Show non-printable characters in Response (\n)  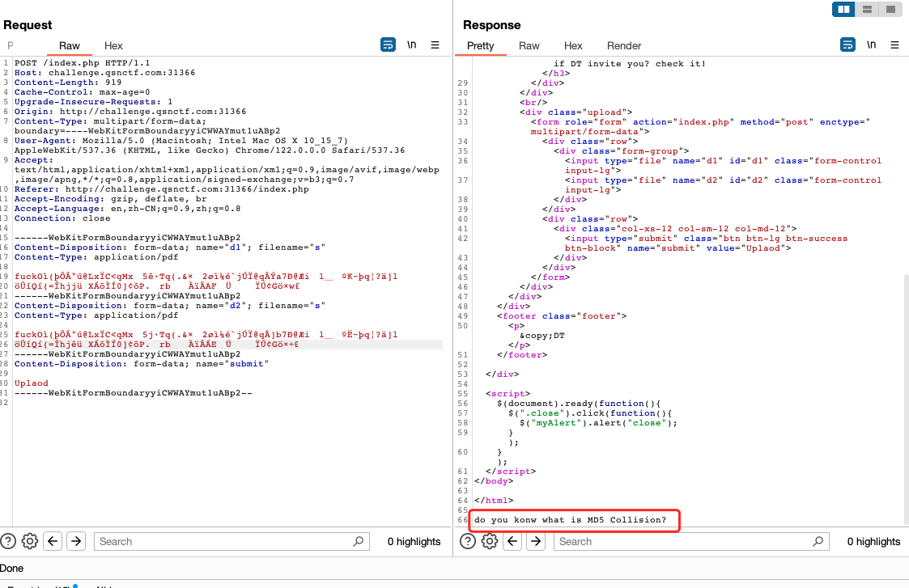(x=871, y=45)
